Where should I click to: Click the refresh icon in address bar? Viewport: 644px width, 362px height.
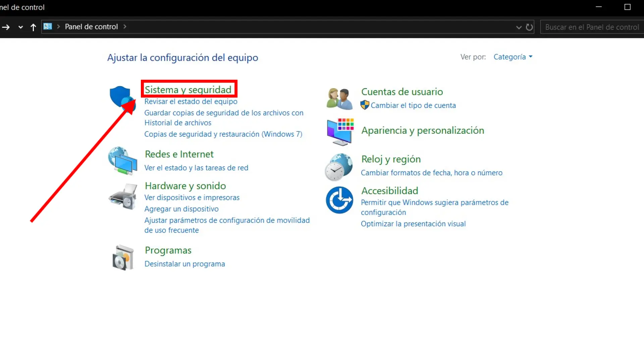click(x=529, y=27)
